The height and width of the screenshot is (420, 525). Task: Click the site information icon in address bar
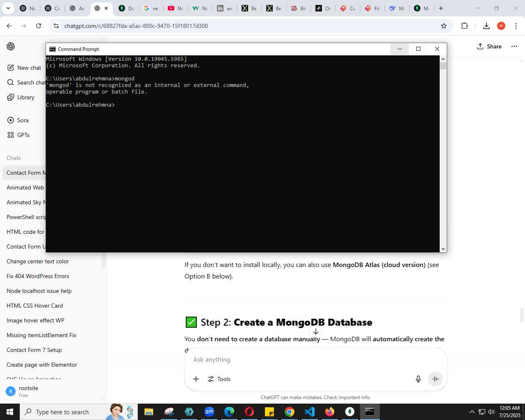[57, 26]
